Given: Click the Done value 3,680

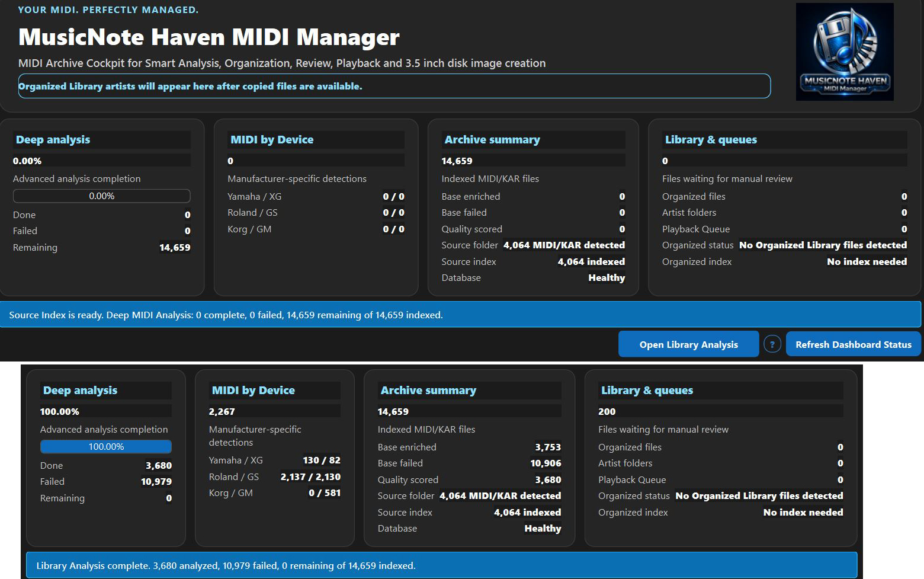Looking at the screenshot, I should coord(159,466).
